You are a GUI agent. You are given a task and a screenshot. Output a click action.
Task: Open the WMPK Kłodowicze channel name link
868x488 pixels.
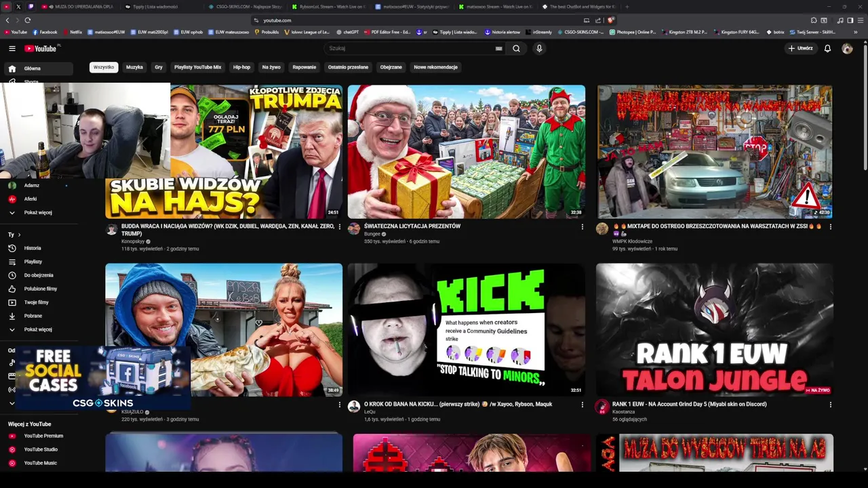pyautogui.click(x=632, y=241)
